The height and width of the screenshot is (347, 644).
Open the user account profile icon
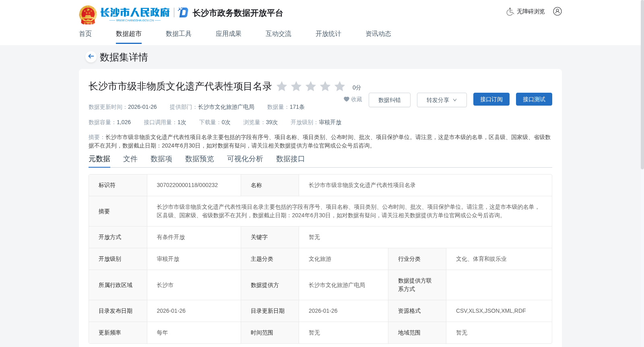click(557, 11)
